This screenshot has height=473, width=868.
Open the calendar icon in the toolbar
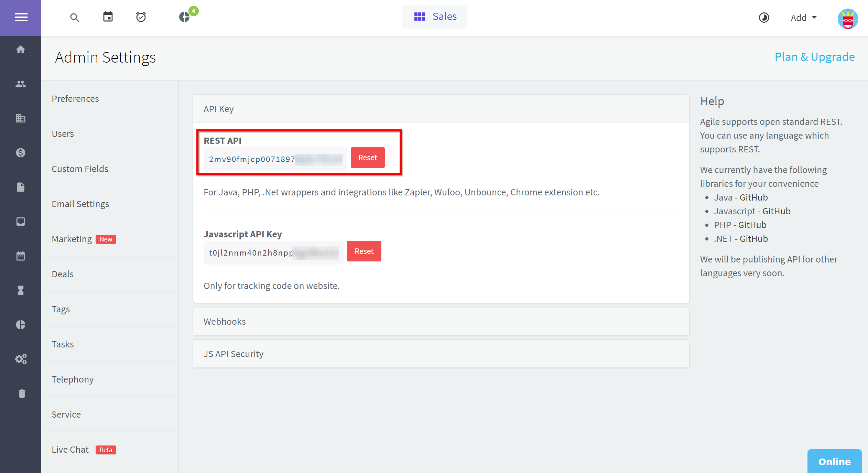[x=107, y=16]
